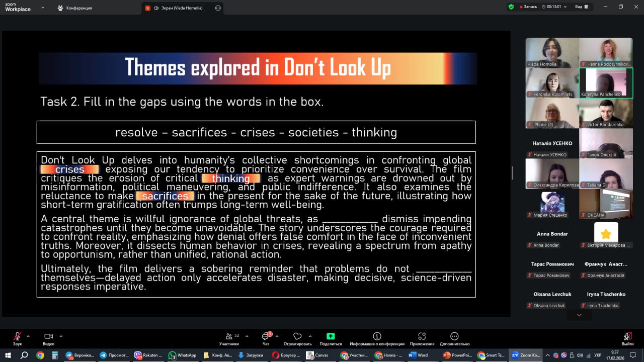This screenshot has width=644, height=362.
Task: Open shared screen options ellipsis button
Action: tap(218, 8)
